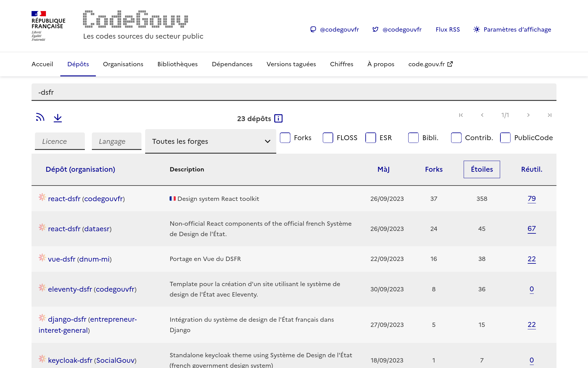
Task: Open external code.gouv.fr link
Action: tap(431, 64)
